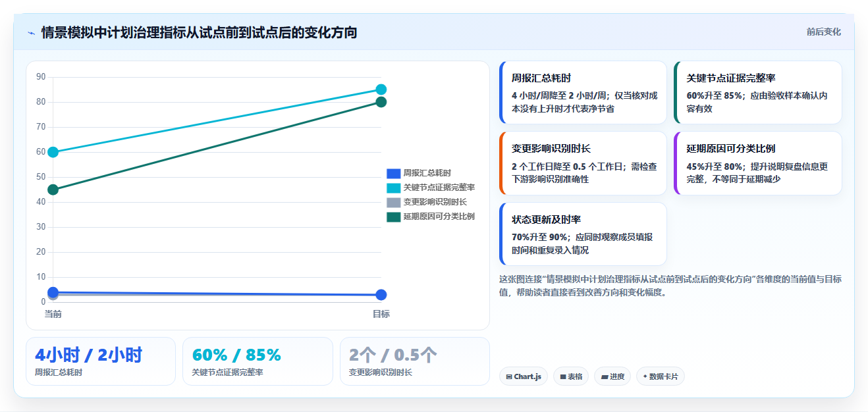868x412 pixels.
Task: Toggle the 延期原因可分类比例 legend swatch
Action: coord(393,217)
